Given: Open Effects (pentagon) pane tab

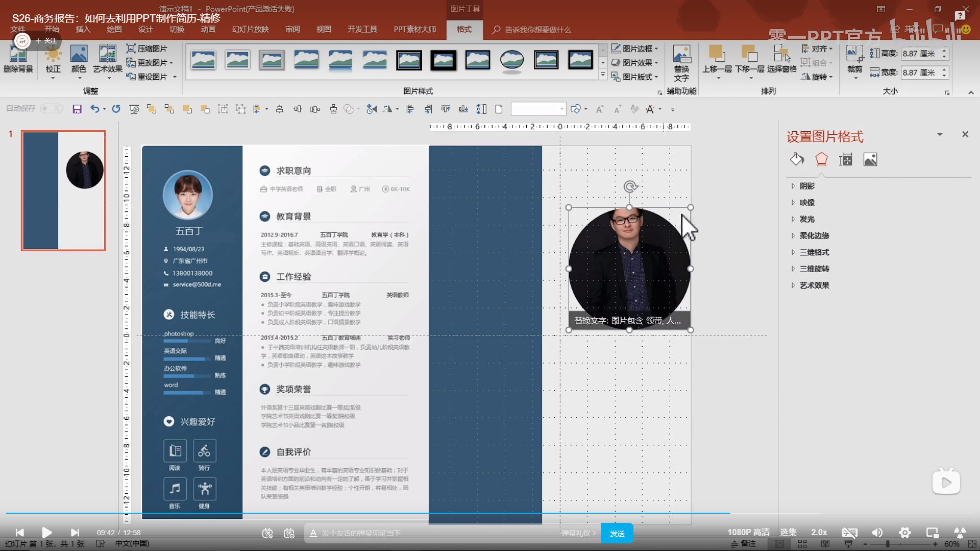Looking at the screenshot, I should click(821, 159).
